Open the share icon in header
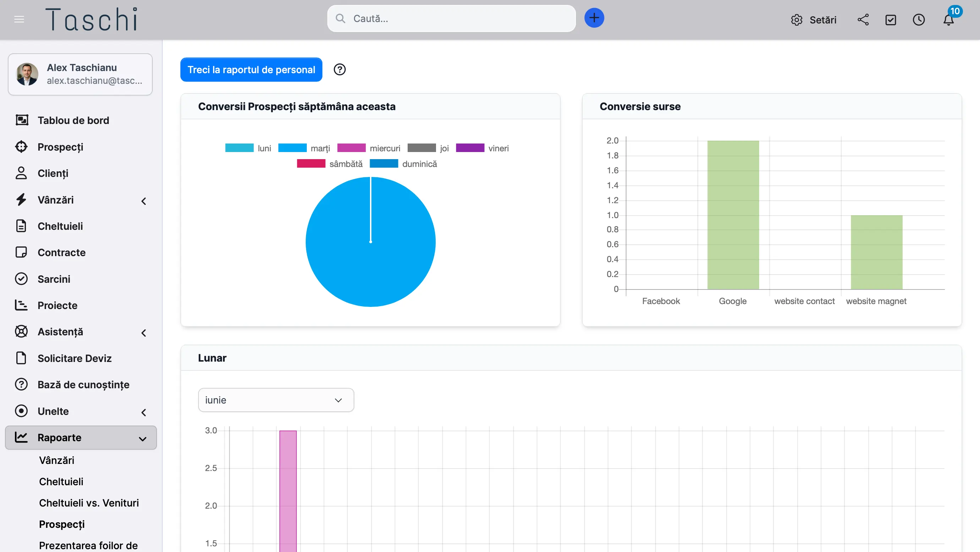The height and width of the screenshot is (552, 980). [863, 20]
